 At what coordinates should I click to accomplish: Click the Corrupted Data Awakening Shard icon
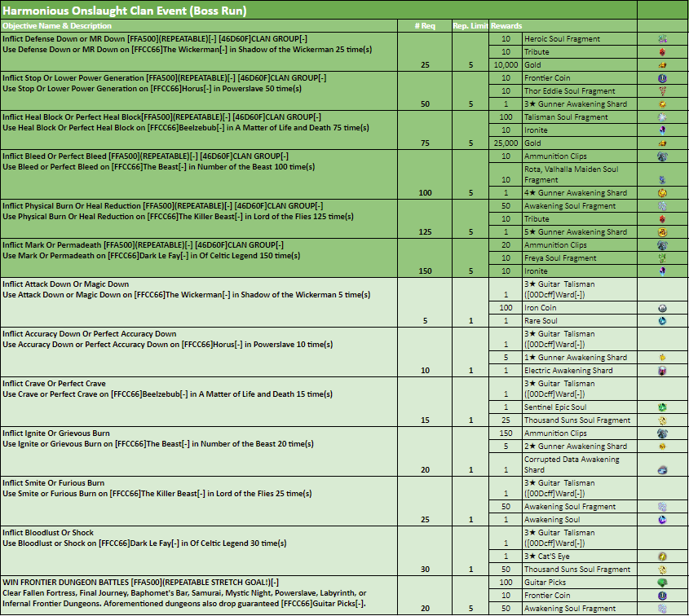(x=662, y=469)
